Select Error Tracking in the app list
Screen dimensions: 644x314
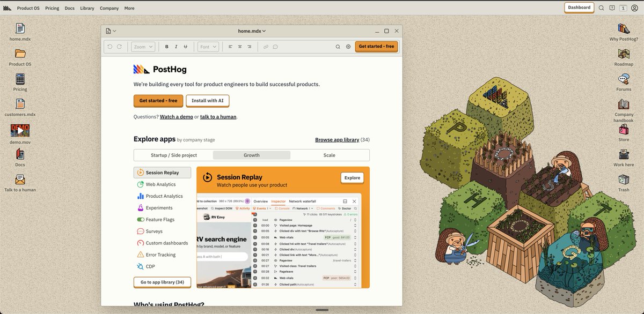pos(162,255)
